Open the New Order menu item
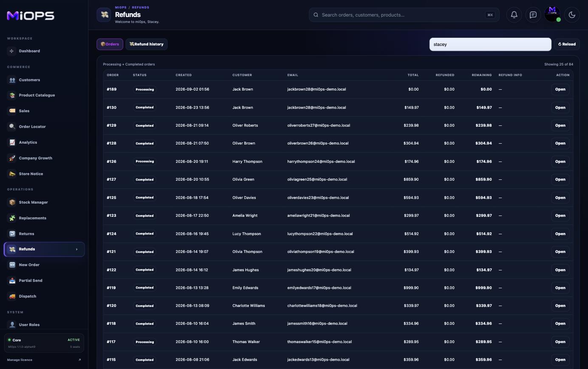This screenshot has height=369, width=588. pyautogui.click(x=44, y=265)
